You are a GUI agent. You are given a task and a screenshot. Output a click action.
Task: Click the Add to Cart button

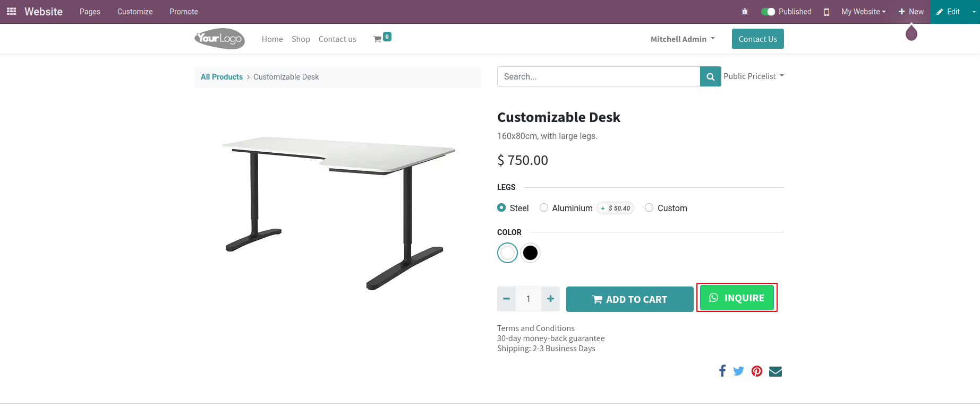point(629,299)
